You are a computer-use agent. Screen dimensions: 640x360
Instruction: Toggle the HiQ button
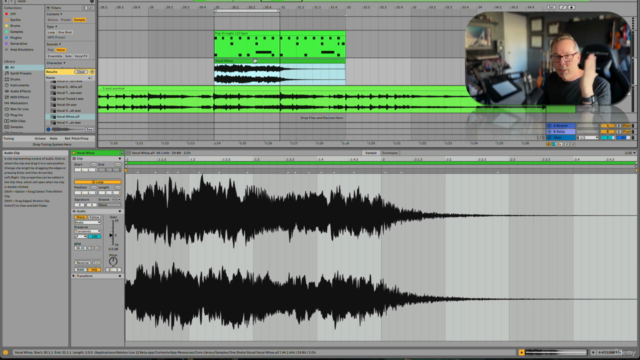[94, 270]
